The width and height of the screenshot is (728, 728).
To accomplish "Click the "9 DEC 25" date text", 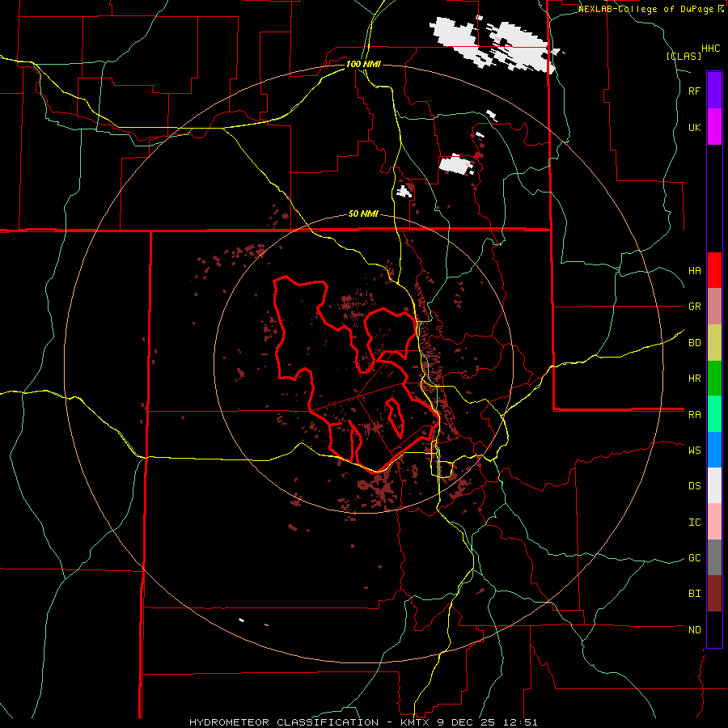I will [x=465, y=722].
